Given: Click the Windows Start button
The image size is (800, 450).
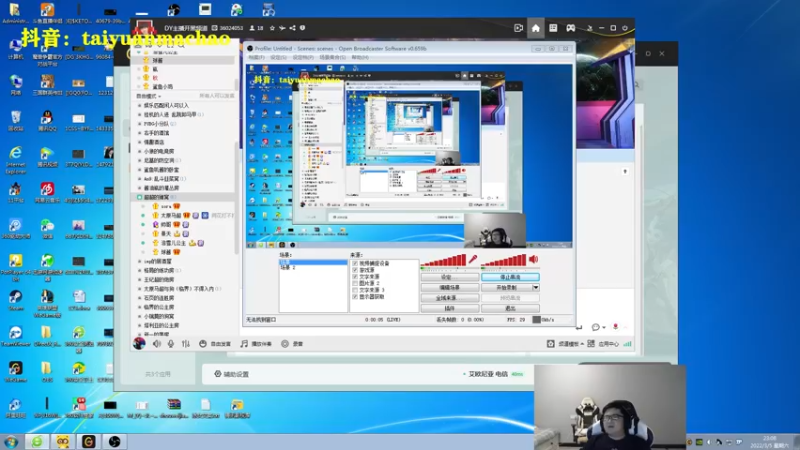Looking at the screenshot, I should pyautogui.click(x=11, y=441).
